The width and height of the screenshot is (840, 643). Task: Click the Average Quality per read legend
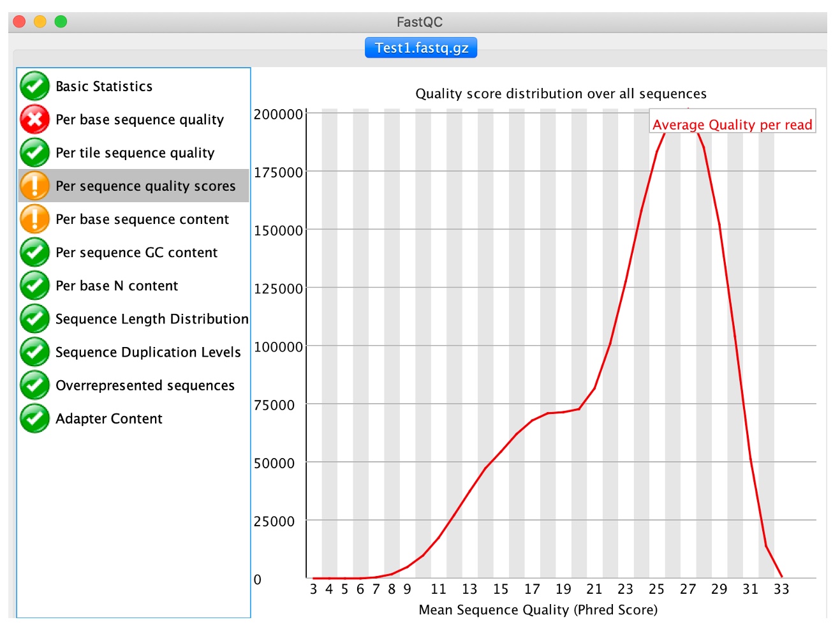pyautogui.click(x=732, y=124)
